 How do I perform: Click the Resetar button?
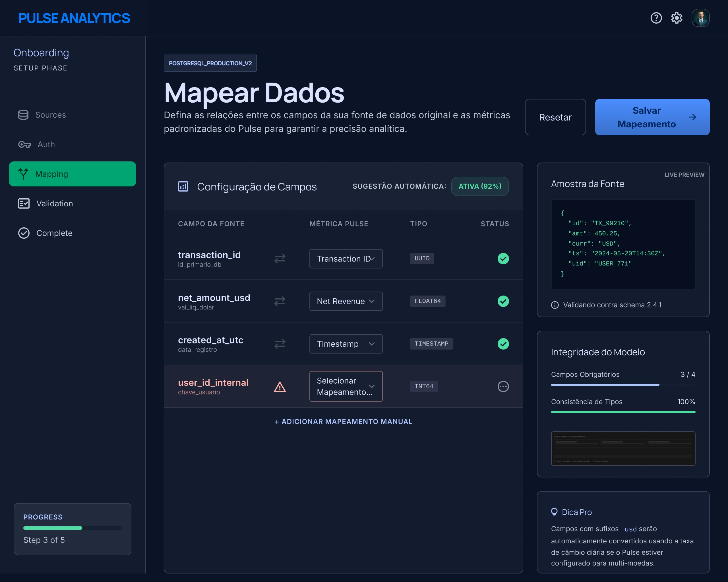555,117
